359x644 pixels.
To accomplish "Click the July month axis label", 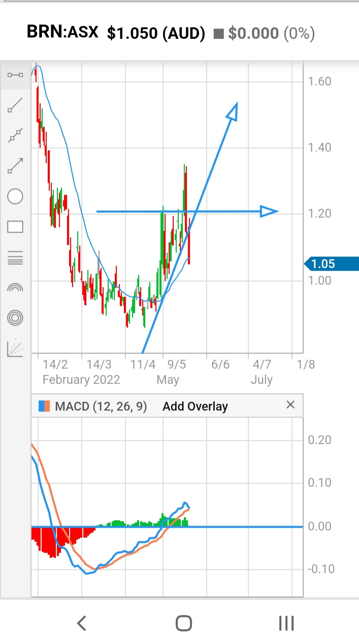I will click(261, 380).
